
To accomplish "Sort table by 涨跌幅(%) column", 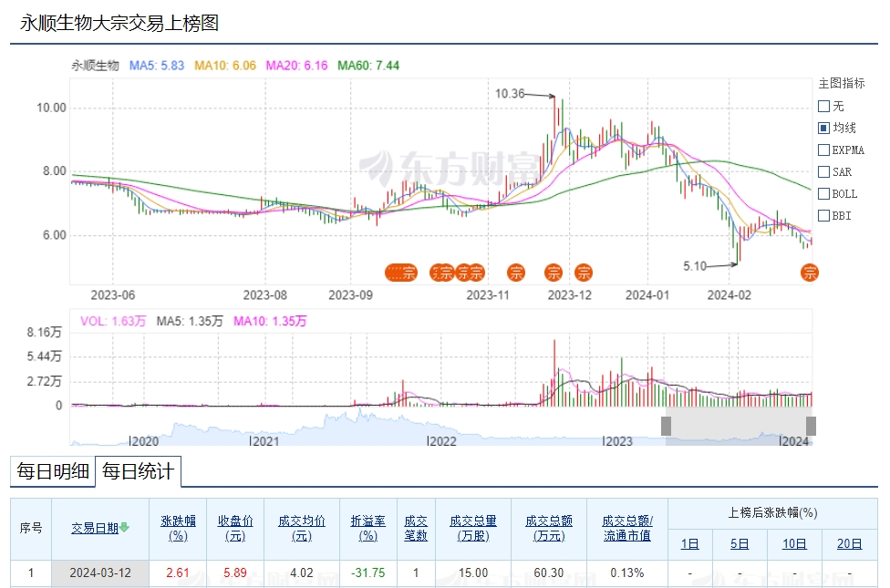I will click(178, 528).
